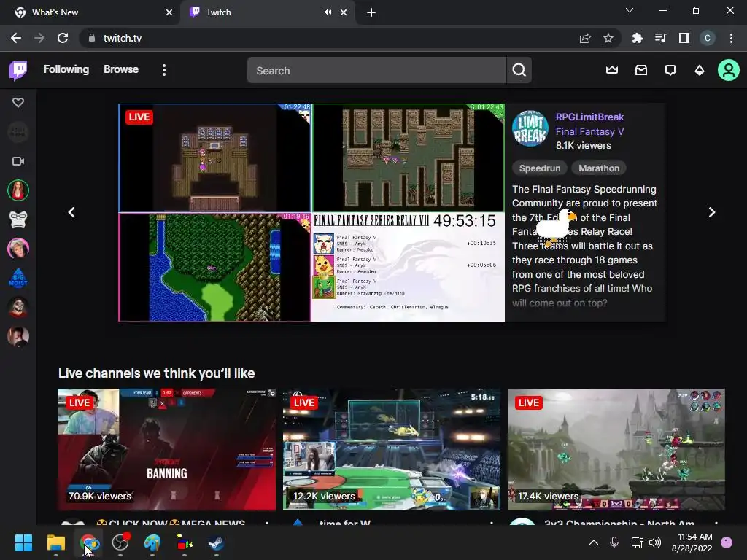The height and width of the screenshot is (560, 747).
Task: Mute the Twitch tab via speaker icon
Action: 328,12
